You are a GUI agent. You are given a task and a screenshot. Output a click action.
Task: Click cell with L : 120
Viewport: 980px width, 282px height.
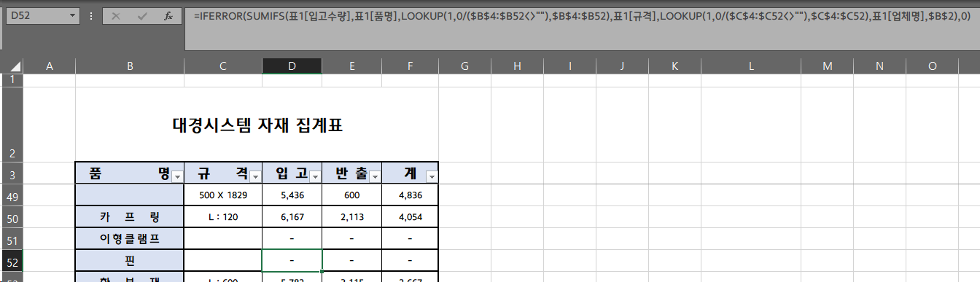223,217
